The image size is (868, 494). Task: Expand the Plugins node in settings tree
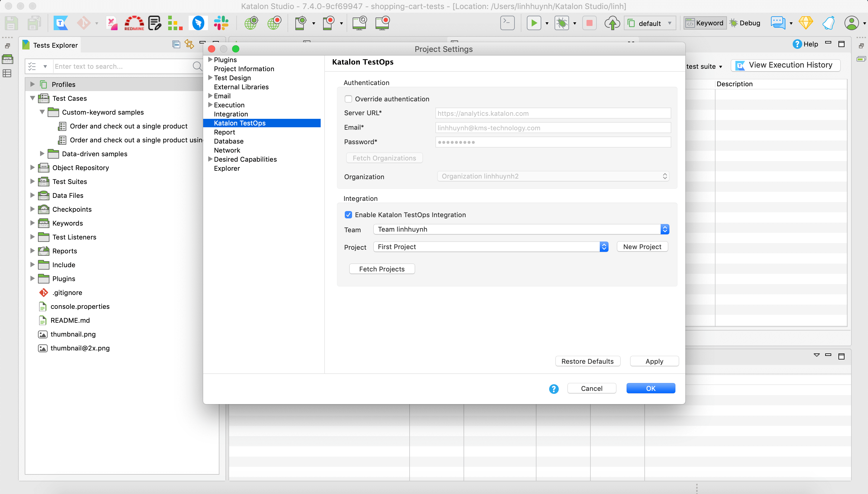(210, 59)
